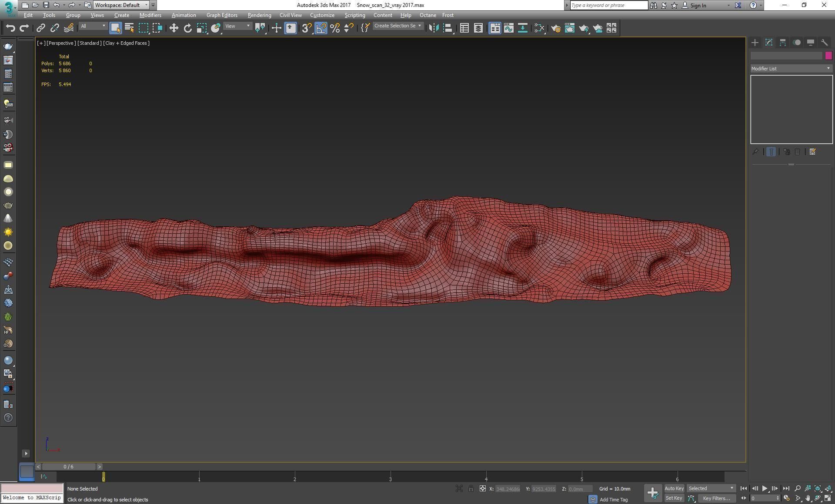Click the Set Key button
835x504 pixels.
[x=674, y=498]
